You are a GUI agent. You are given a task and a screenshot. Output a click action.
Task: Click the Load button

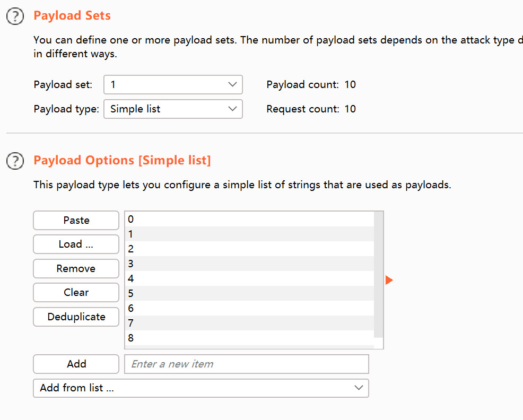point(76,244)
